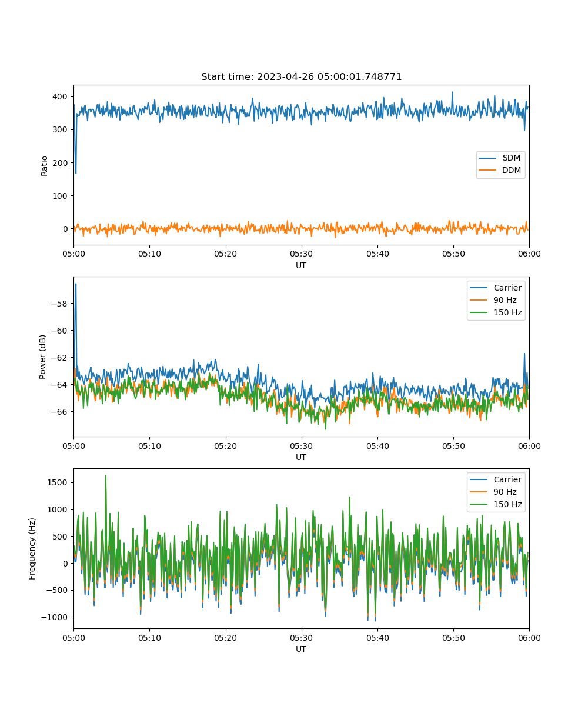
Task: Select '150 Hz' in the Power plot legend
Action: [507, 312]
